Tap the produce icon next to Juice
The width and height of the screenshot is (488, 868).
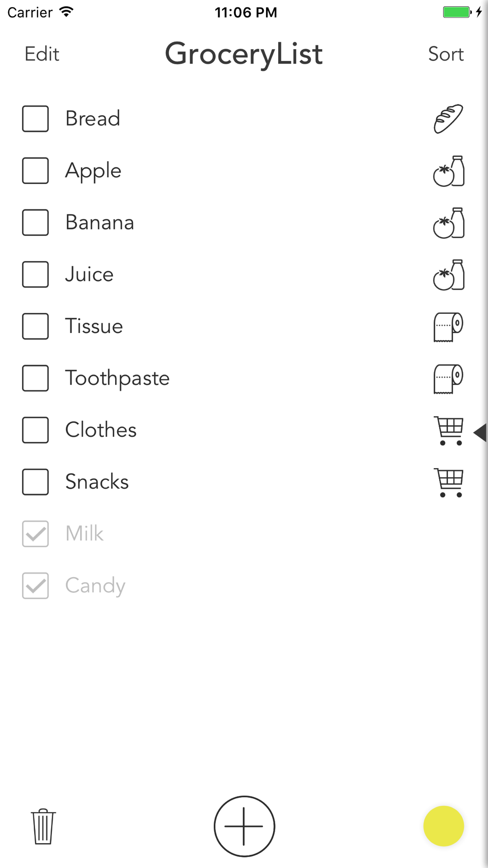448,275
